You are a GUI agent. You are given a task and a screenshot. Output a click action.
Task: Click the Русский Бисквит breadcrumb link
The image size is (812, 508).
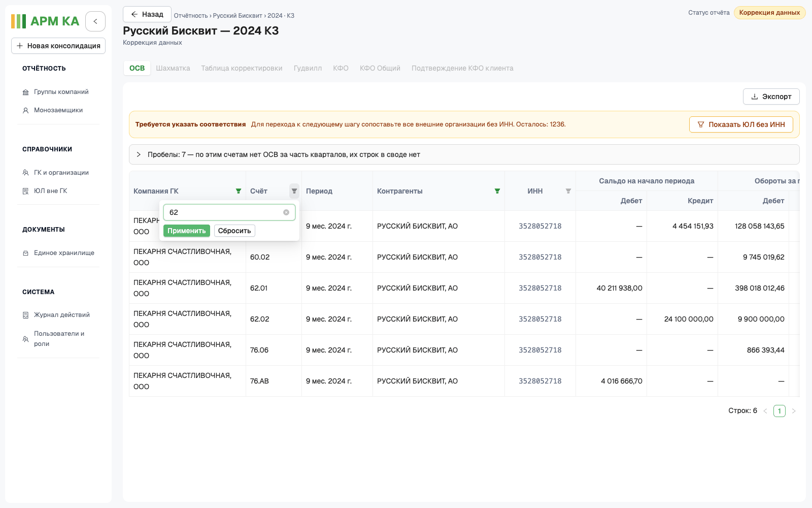click(x=238, y=16)
